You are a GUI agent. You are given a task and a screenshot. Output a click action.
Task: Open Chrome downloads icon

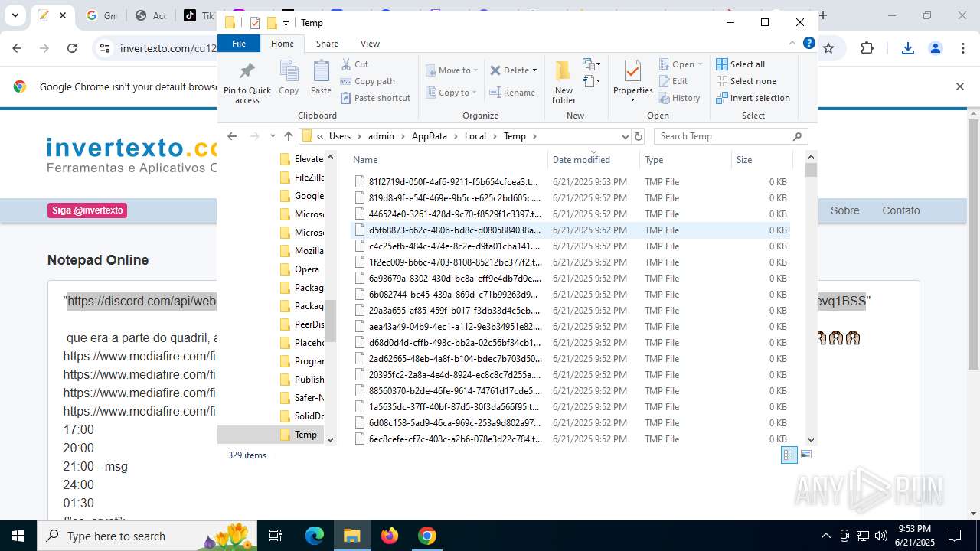pos(908,48)
